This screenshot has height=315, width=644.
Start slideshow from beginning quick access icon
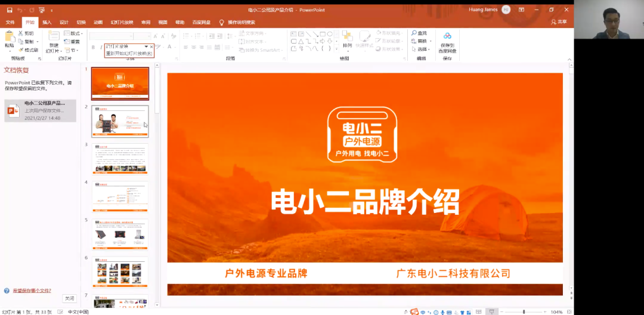pyautogui.click(x=42, y=10)
